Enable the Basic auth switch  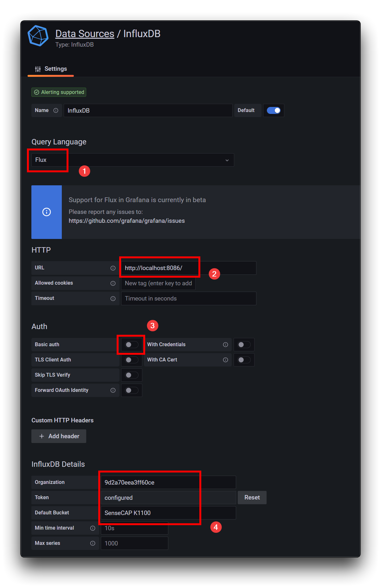(132, 345)
